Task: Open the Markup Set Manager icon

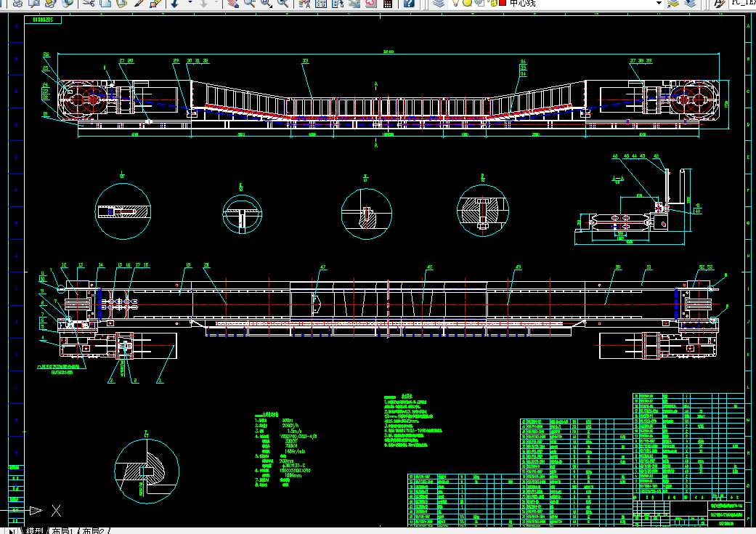Action: [371, 3]
